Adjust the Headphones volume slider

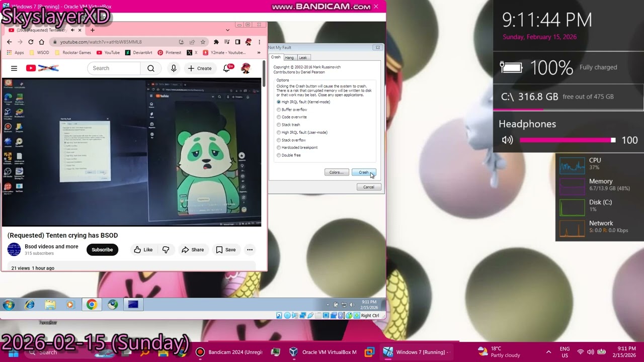(568, 140)
